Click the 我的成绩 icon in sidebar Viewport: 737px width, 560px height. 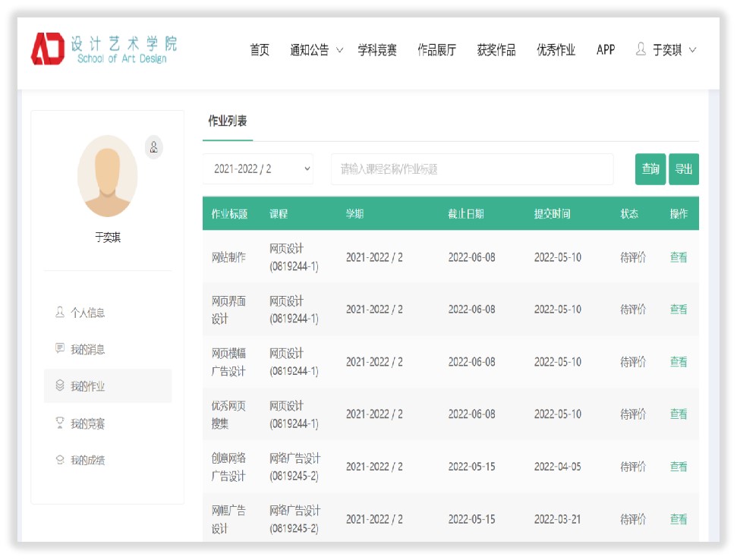point(60,460)
